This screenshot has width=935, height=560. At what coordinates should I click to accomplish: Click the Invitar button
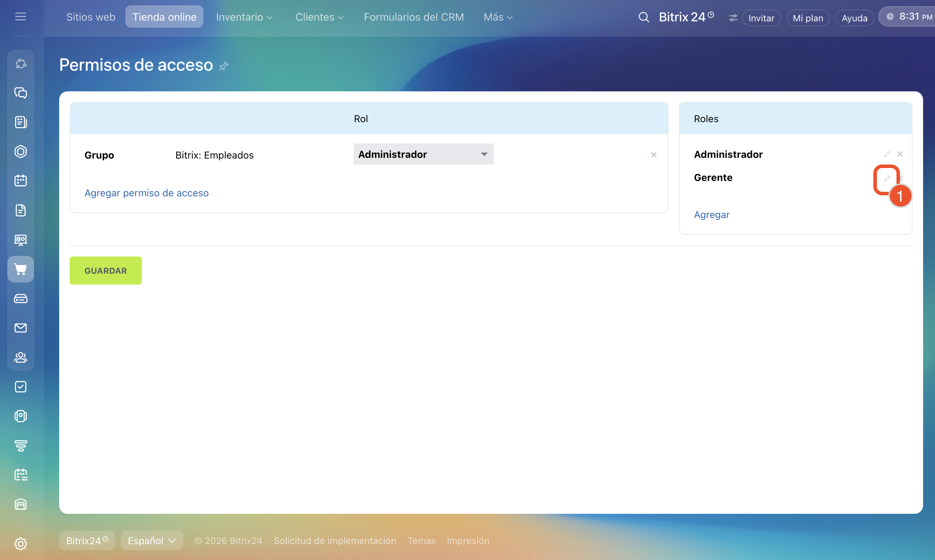pyautogui.click(x=761, y=18)
